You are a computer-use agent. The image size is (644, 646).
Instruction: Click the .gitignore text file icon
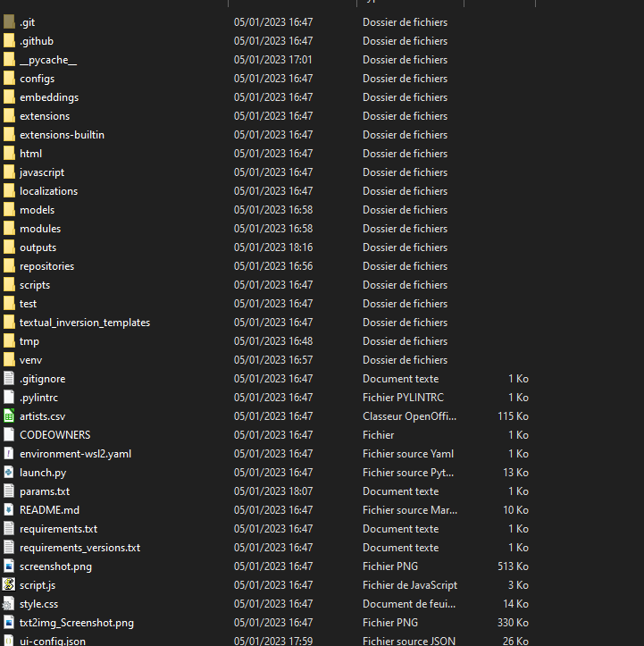[9, 379]
